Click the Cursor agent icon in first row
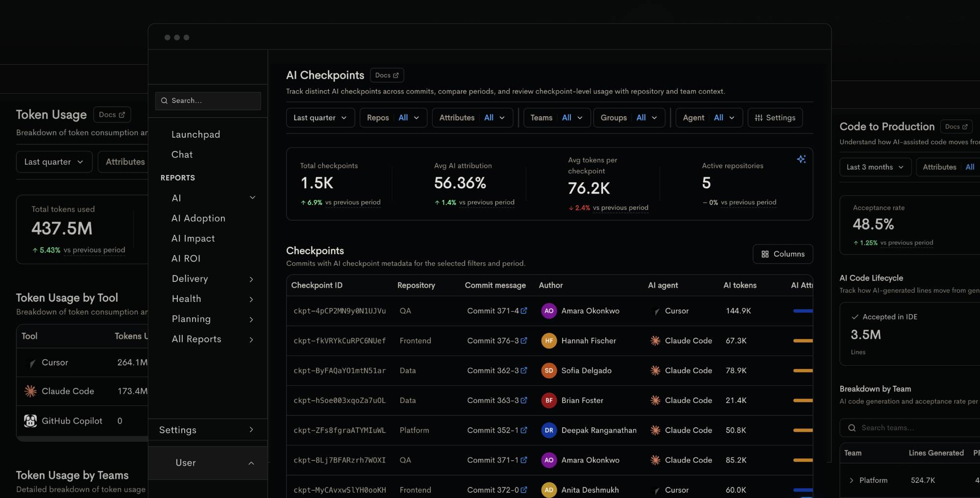The width and height of the screenshot is (980, 498). [x=657, y=311]
